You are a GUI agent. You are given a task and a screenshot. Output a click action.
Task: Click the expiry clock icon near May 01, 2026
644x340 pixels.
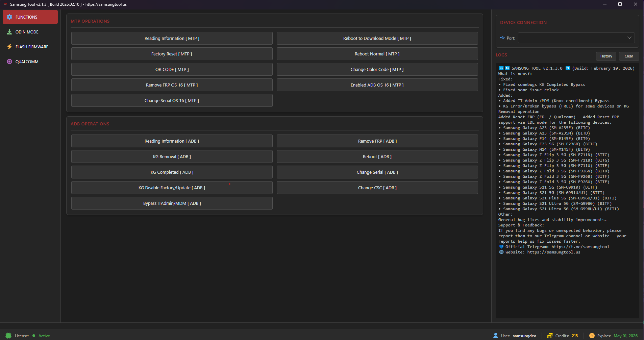[x=592, y=335]
